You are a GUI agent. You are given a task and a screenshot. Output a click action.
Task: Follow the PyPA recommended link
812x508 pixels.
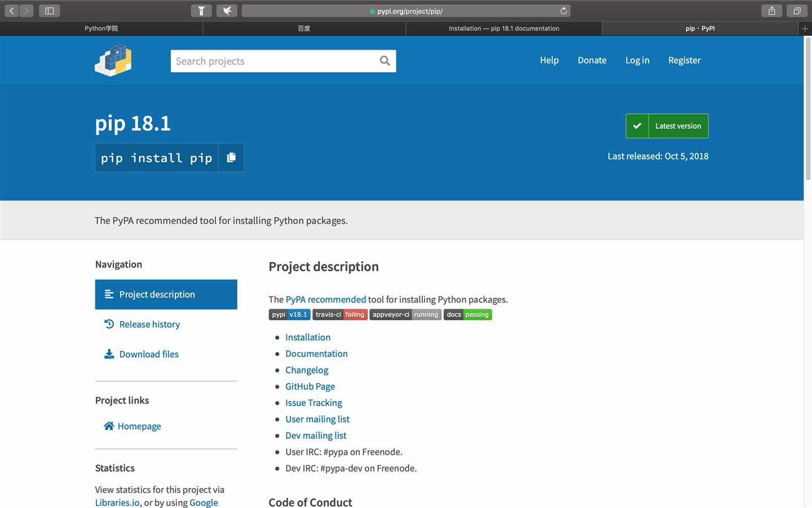pyautogui.click(x=326, y=299)
